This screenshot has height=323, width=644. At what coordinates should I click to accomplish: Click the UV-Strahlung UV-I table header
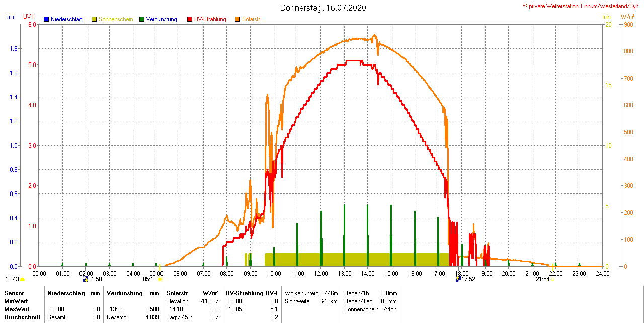click(252, 293)
